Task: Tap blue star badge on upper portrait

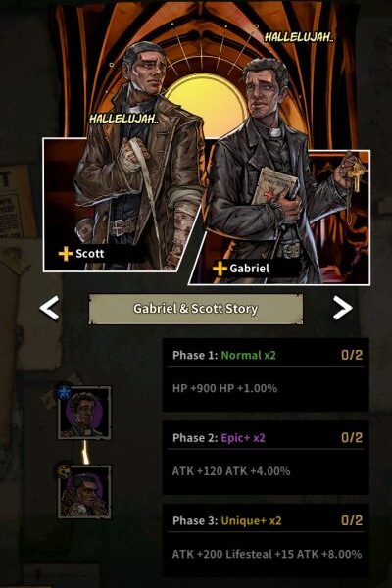Action: (x=65, y=393)
